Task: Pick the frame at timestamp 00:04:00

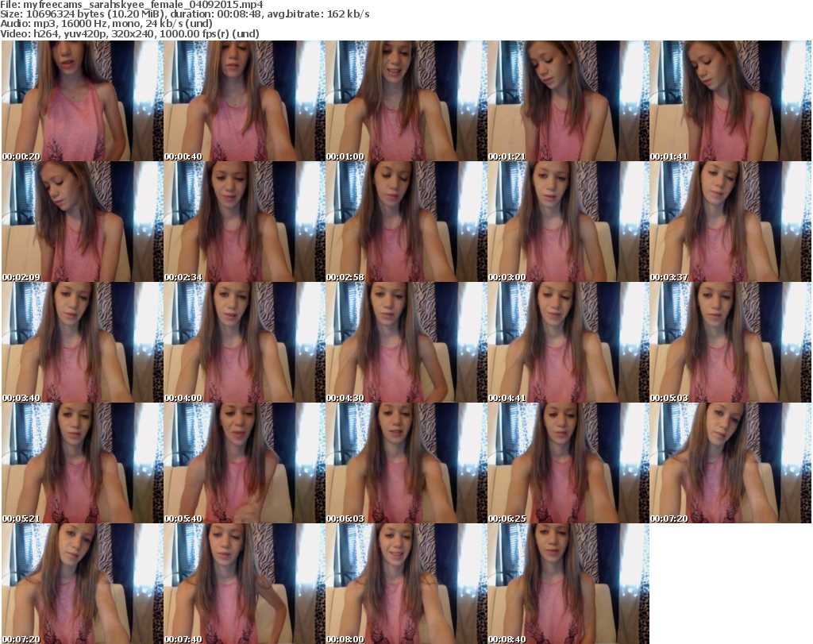Action: (x=245, y=342)
